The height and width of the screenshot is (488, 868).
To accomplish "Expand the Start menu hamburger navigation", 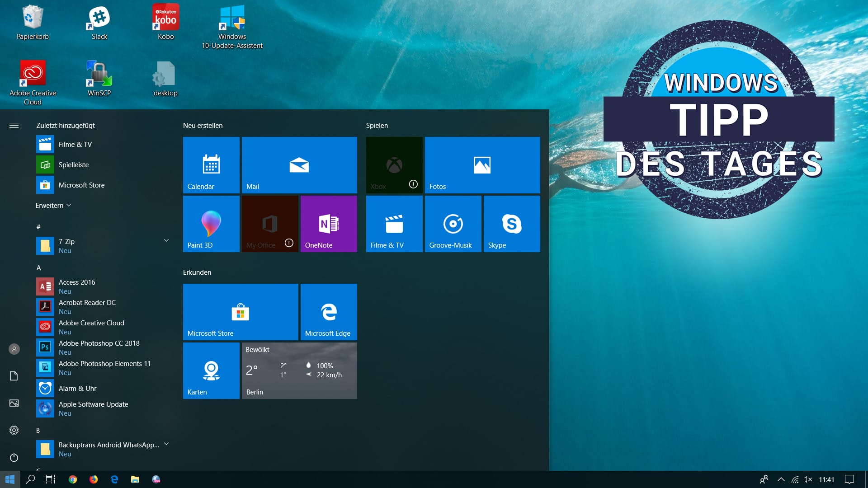I will coord(14,125).
